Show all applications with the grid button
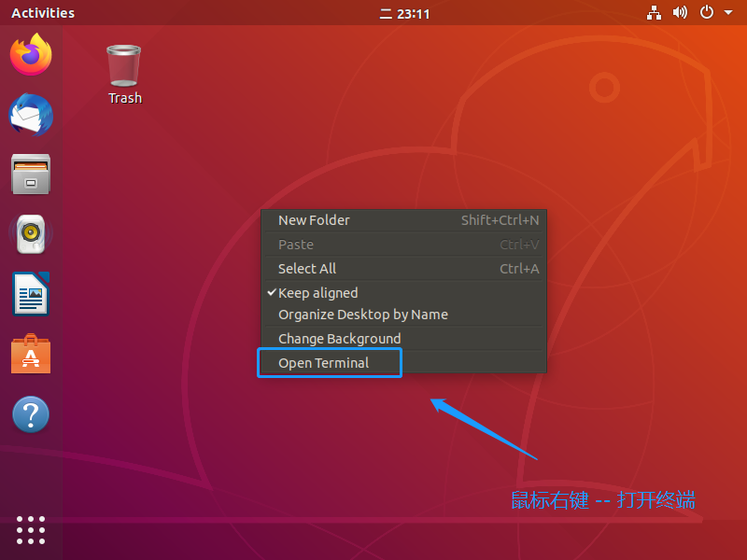This screenshot has width=747, height=560. [x=31, y=530]
